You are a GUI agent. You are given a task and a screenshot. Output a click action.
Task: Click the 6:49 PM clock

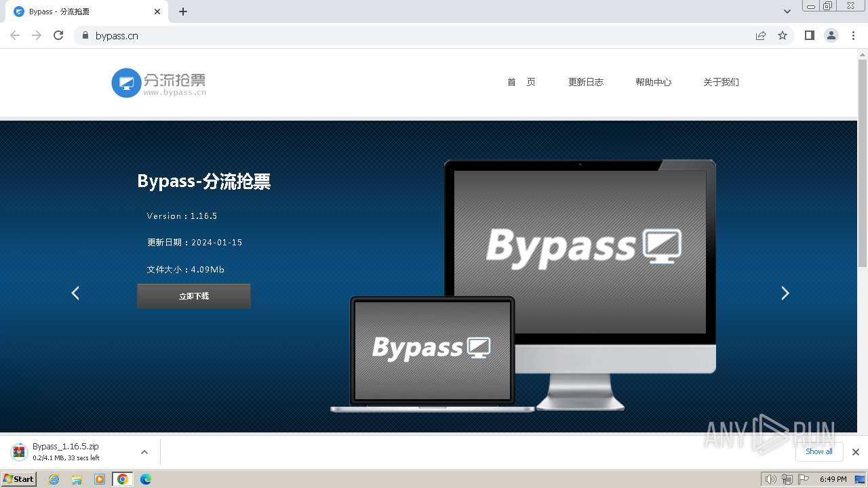click(x=833, y=479)
